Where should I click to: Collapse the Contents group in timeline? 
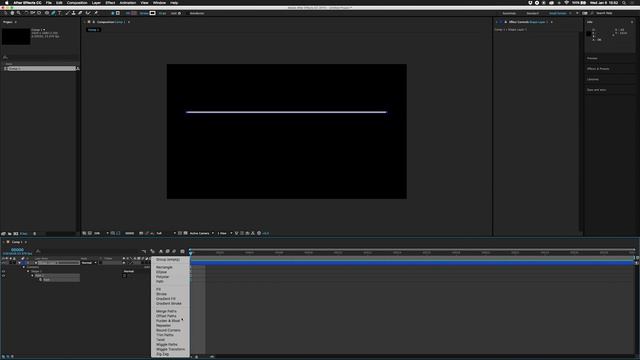24,267
